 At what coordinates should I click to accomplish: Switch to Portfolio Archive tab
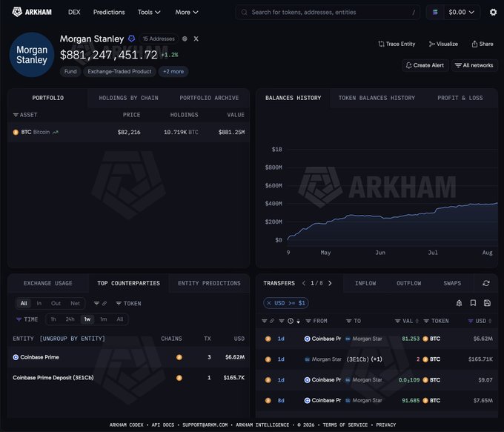209,98
